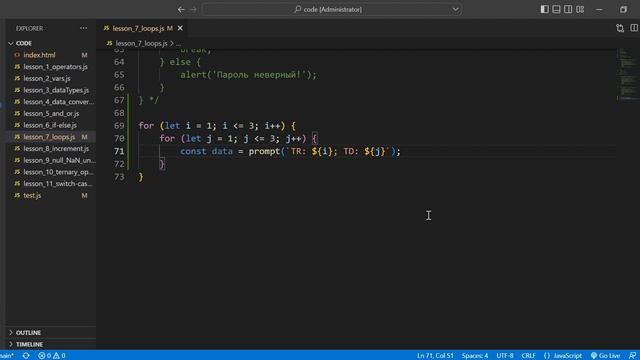The width and height of the screenshot is (640, 360).
Task: Click the inner for loop on line 70
Action: pos(238,138)
